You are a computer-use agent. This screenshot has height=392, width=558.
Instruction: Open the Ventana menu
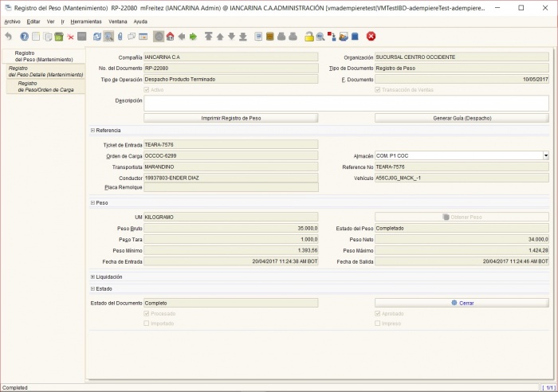coord(118,22)
